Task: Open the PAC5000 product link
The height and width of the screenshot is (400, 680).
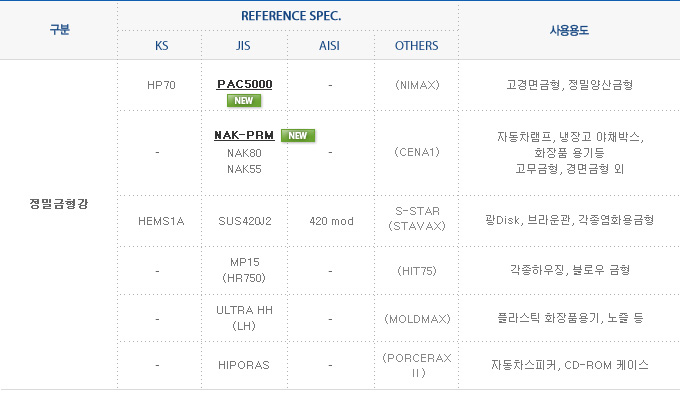Action: [245, 84]
